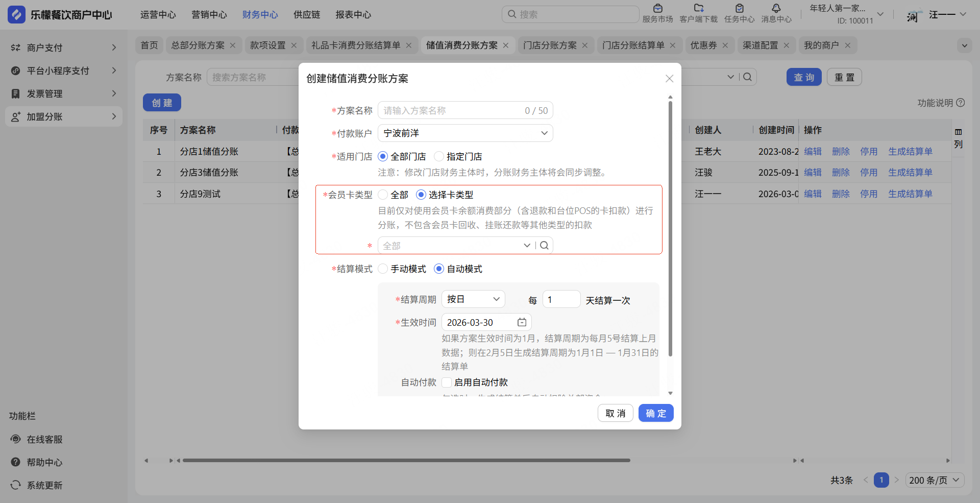Viewport: 980px width, 503px height.
Task: Open 财务中心 top menu
Action: tap(260, 15)
